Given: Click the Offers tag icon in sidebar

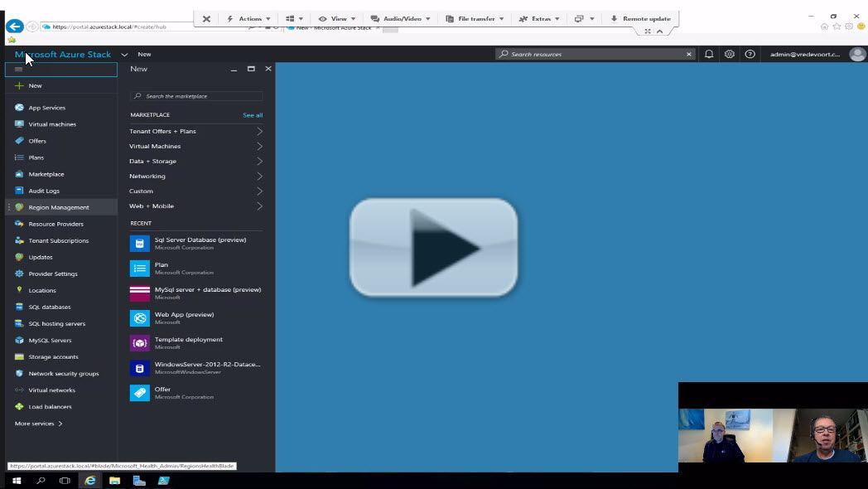Looking at the screenshot, I should click(19, 141).
